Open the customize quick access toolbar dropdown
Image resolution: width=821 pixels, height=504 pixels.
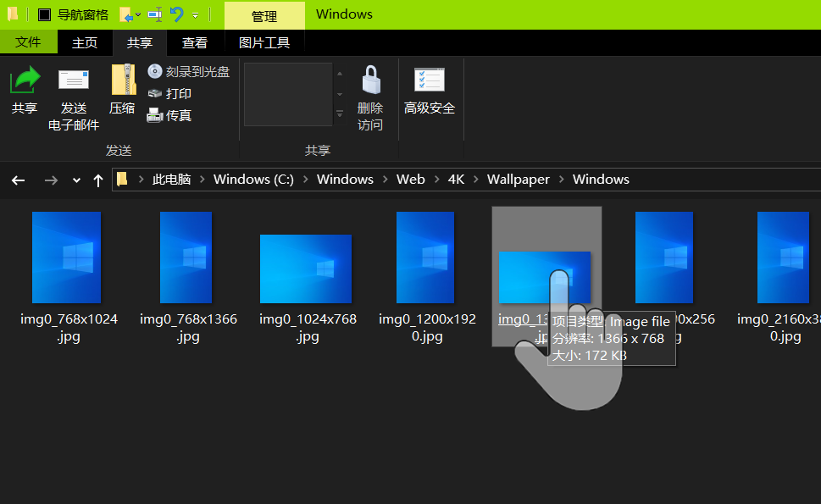[x=196, y=16]
